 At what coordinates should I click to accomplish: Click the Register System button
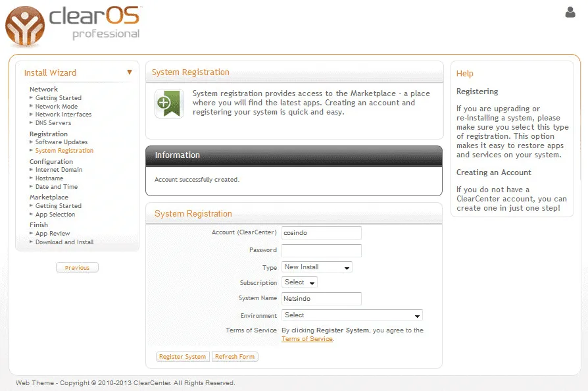(182, 357)
